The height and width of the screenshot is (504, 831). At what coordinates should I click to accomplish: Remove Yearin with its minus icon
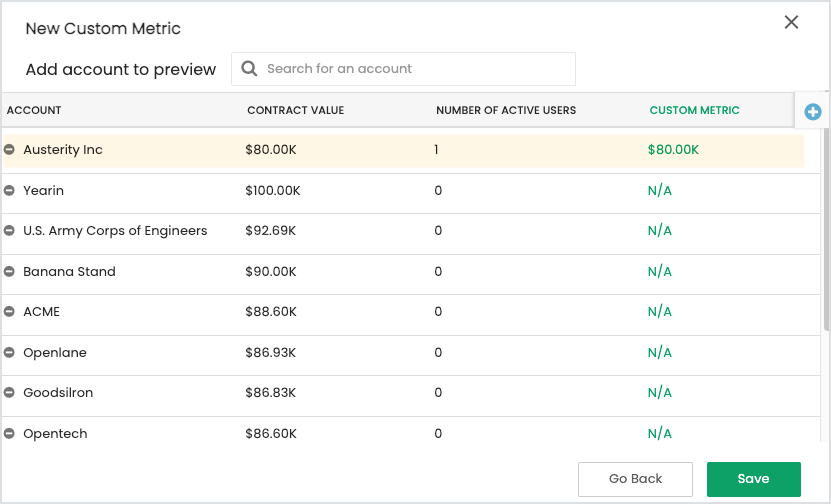pos(9,190)
